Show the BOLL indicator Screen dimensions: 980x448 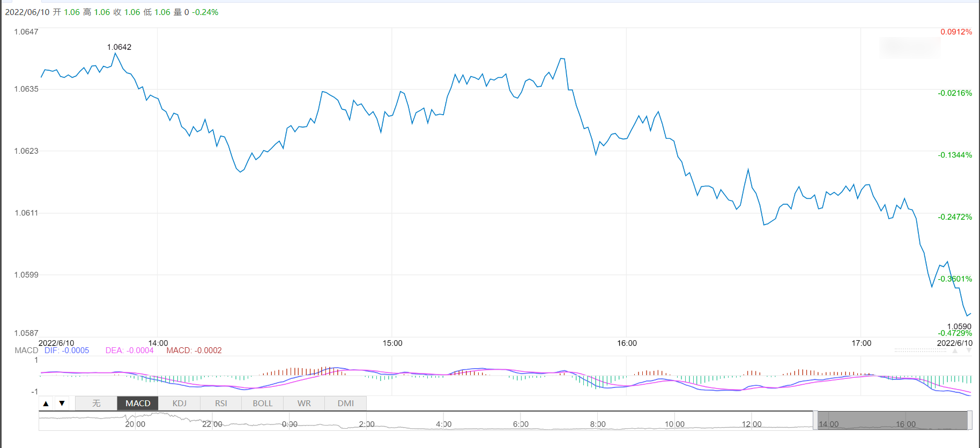pyautogui.click(x=263, y=404)
